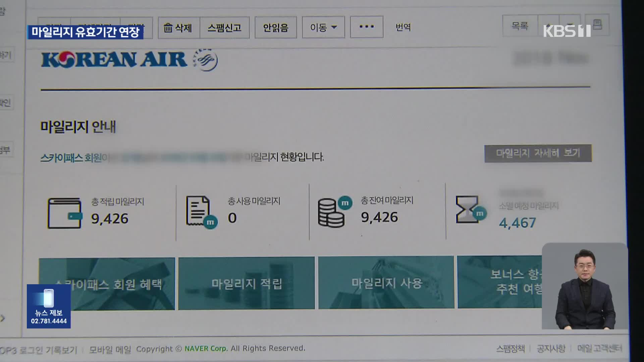
Task: Click the SkyTeam emblem icon
Action: click(x=206, y=60)
